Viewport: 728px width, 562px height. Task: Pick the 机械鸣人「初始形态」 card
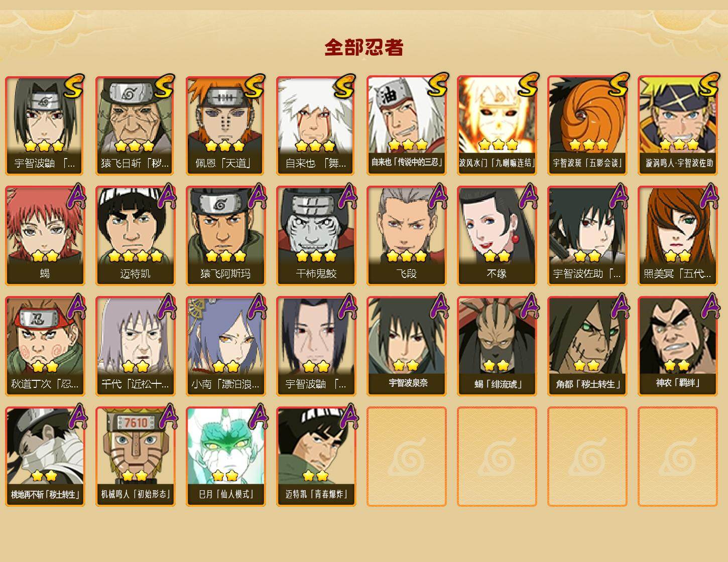click(135, 457)
